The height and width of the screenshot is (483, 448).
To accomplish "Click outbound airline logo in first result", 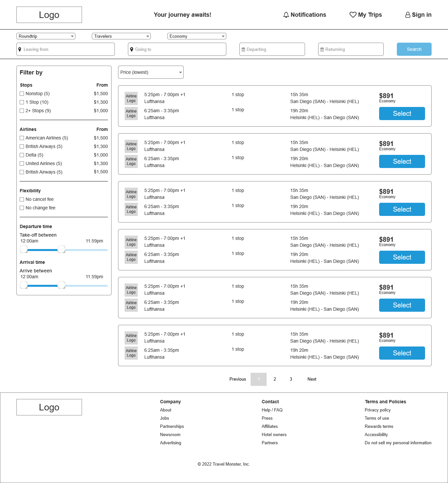I will pyautogui.click(x=131, y=98).
